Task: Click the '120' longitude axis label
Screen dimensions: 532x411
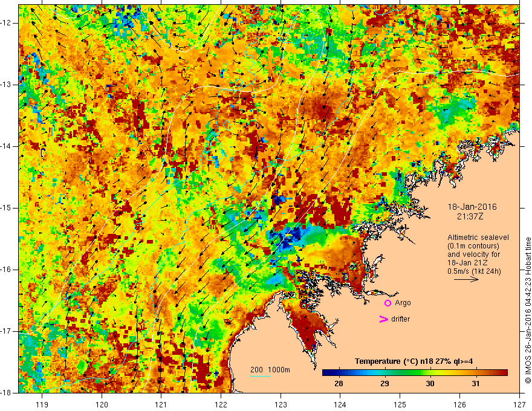Action: pos(102,404)
